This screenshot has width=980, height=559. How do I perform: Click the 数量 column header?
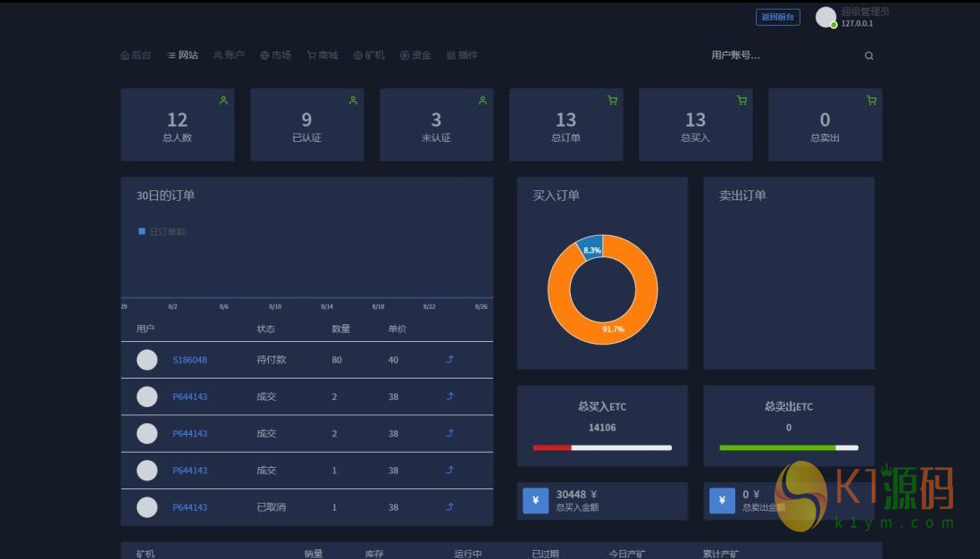(340, 330)
